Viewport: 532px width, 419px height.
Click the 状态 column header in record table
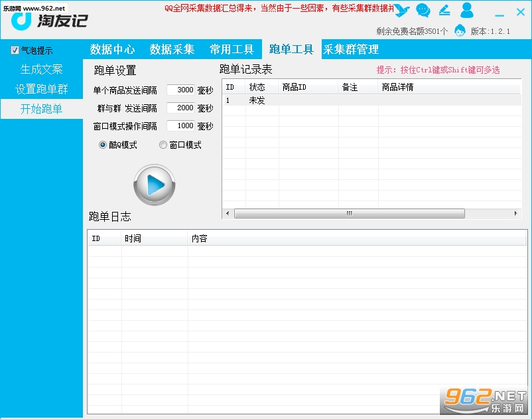point(261,87)
